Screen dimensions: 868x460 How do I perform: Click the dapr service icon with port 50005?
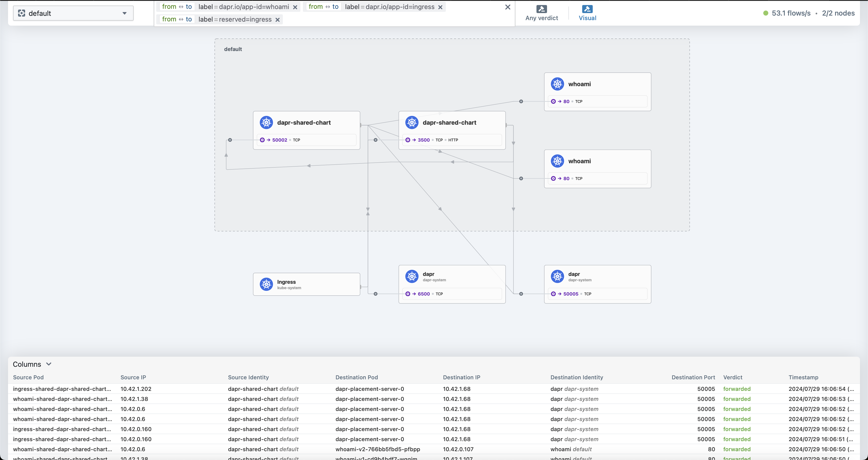pyautogui.click(x=557, y=276)
